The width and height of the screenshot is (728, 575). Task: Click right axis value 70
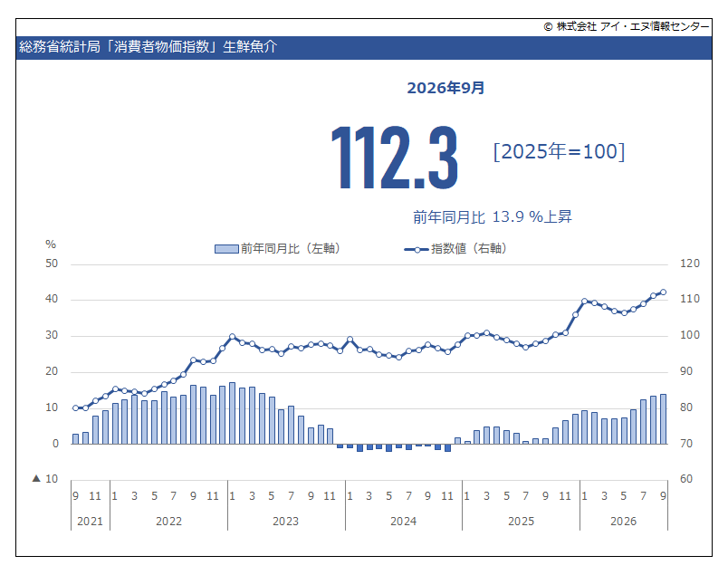686,444
